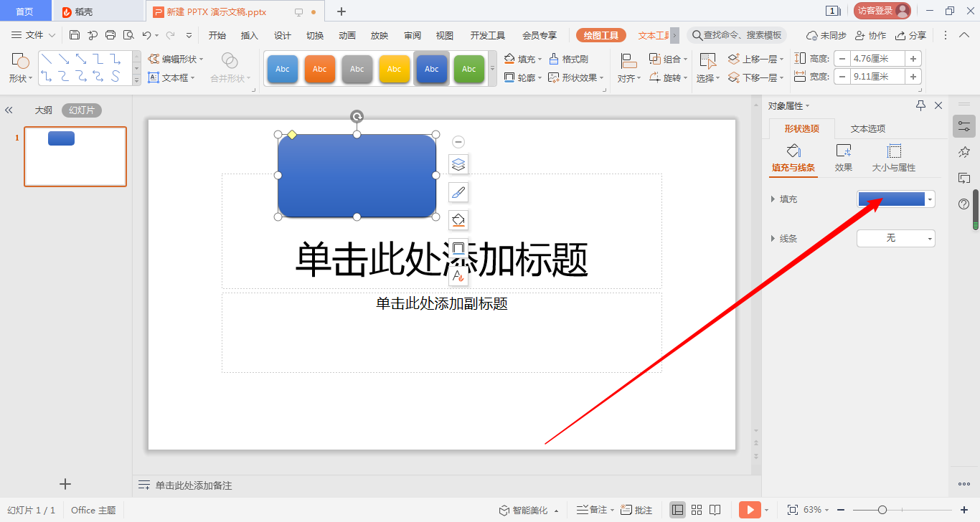Screen dimensions: 980x522
Task: Switch to the 大纲 (Outline) tab in slide panel
Action: (x=44, y=110)
